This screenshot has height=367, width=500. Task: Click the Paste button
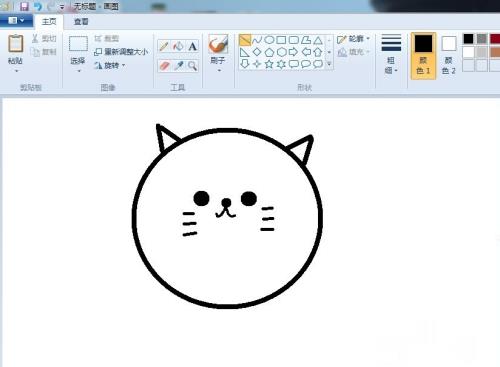pos(15,53)
